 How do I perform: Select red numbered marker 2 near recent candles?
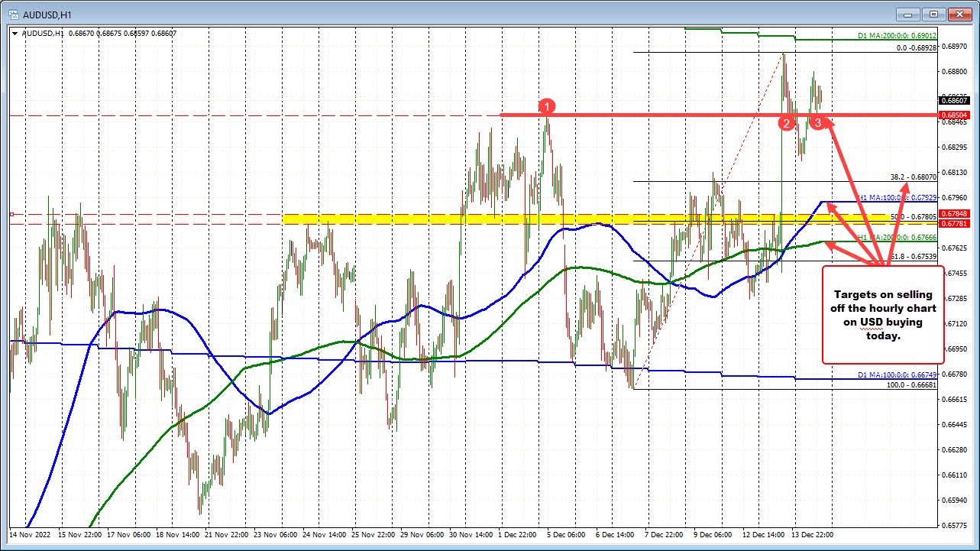pyautogui.click(x=787, y=122)
